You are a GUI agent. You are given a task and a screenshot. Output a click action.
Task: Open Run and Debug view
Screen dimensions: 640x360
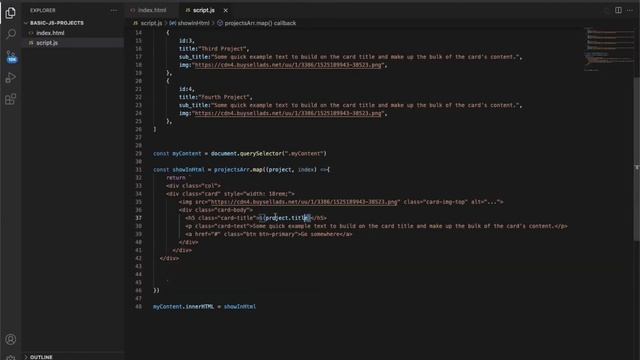click(x=11, y=78)
